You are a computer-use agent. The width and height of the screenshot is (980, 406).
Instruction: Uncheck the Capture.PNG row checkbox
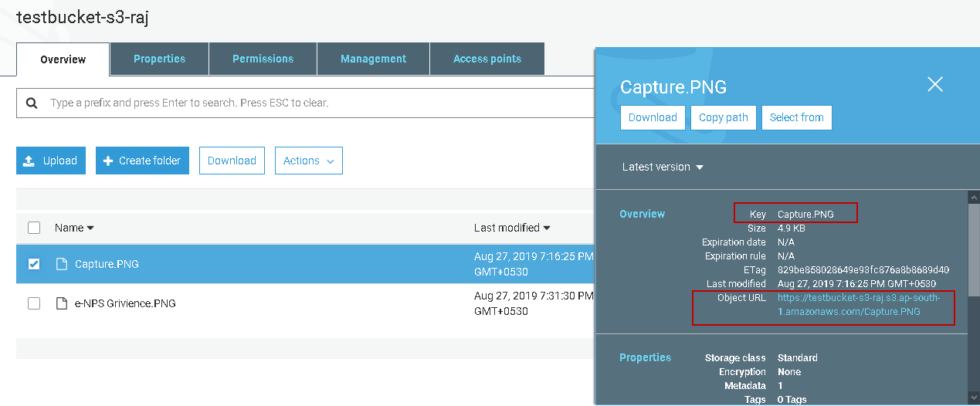34,264
